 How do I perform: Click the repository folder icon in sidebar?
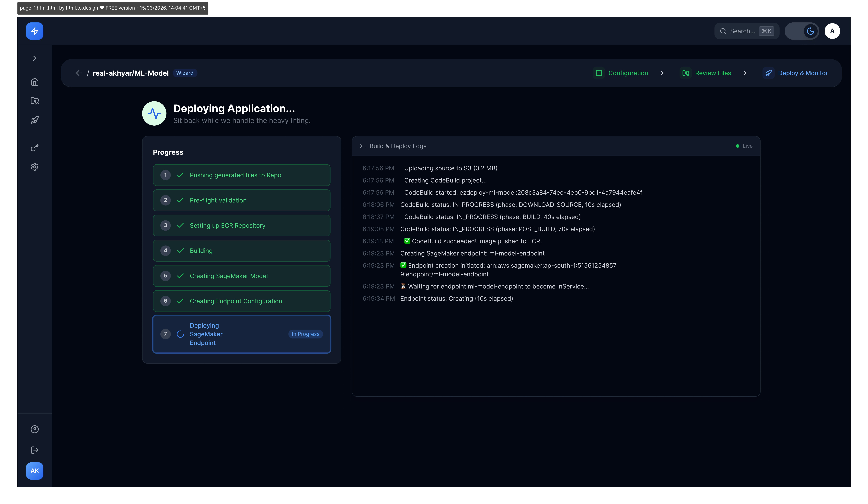coord(34,101)
